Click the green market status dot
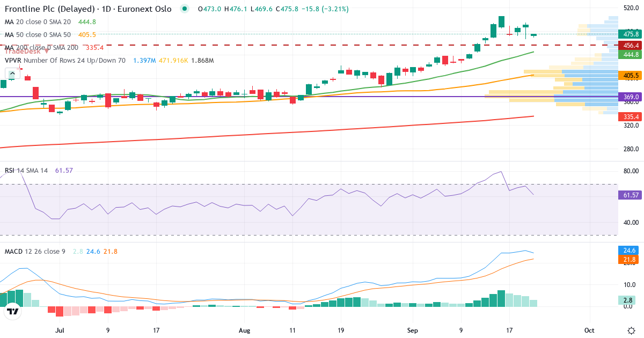Screen dimensions: 644x338 (x=185, y=9)
